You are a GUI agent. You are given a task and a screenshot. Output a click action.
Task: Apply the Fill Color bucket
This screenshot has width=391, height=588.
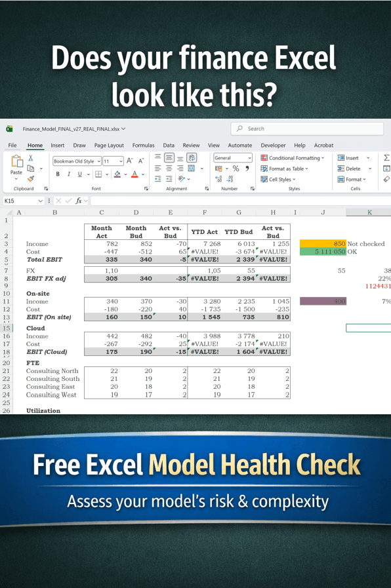[x=117, y=174]
